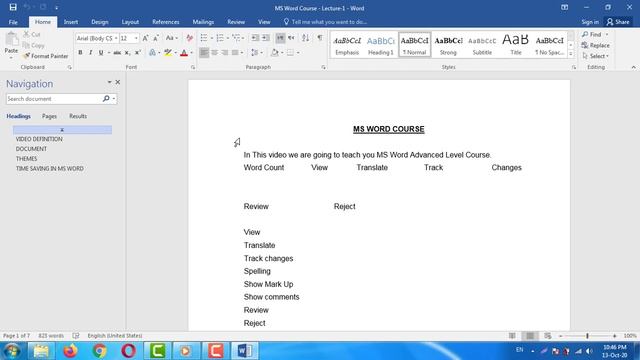640x360 pixels.
Task: Apply the Strong style
Action: [x=448, y=45]
